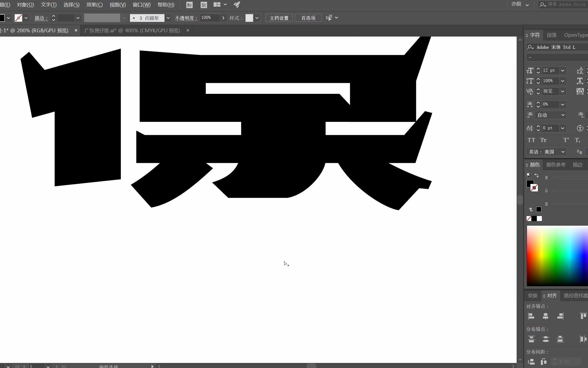Open Adobe Stock via the St toolbar icon
The width and height of the screenshot is (588, 368).
coord(203,5)
